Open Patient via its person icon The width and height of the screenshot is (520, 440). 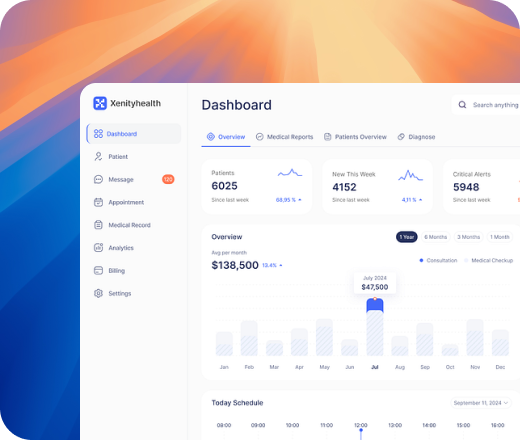point(98,156)
